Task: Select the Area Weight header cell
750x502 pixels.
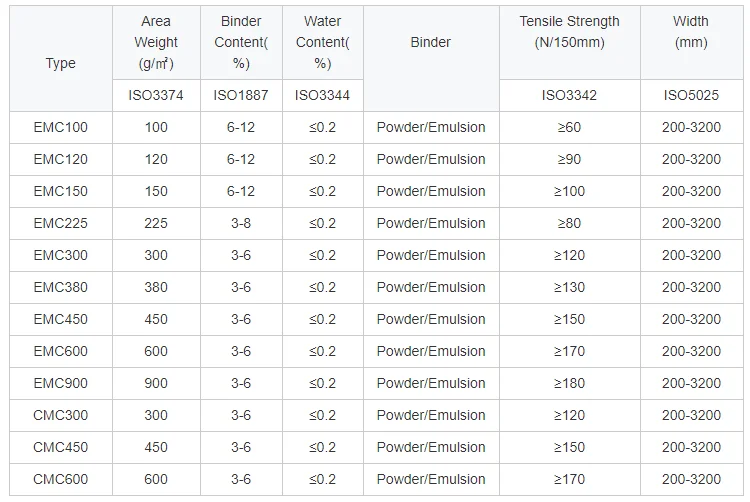Action: pos(156,43)
